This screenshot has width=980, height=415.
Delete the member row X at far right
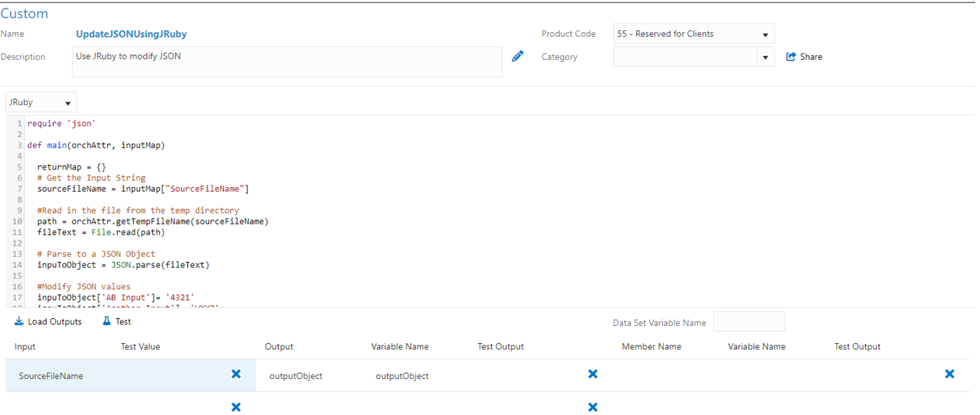pos(950,374)
